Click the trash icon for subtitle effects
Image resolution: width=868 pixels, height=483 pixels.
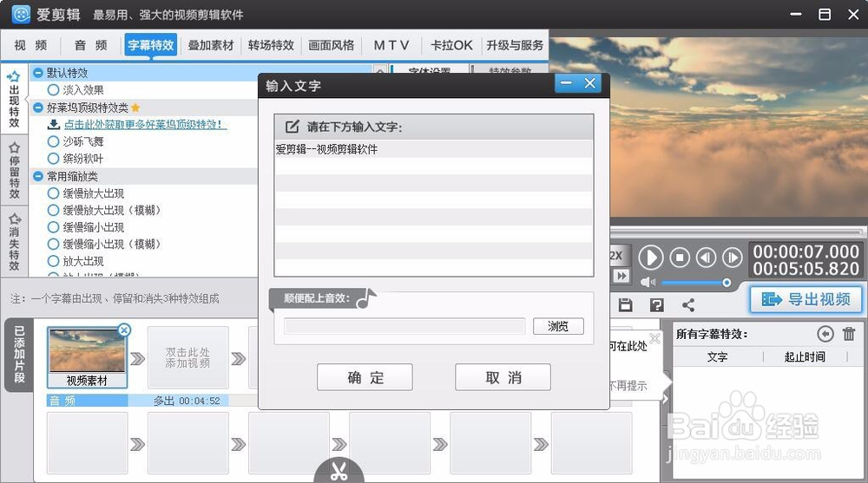coord(849,334)
